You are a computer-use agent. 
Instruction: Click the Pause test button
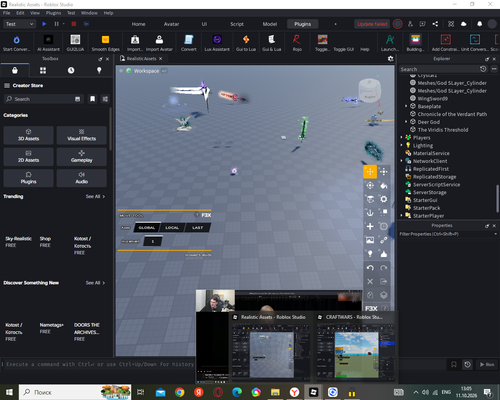(x=56, y=24)
